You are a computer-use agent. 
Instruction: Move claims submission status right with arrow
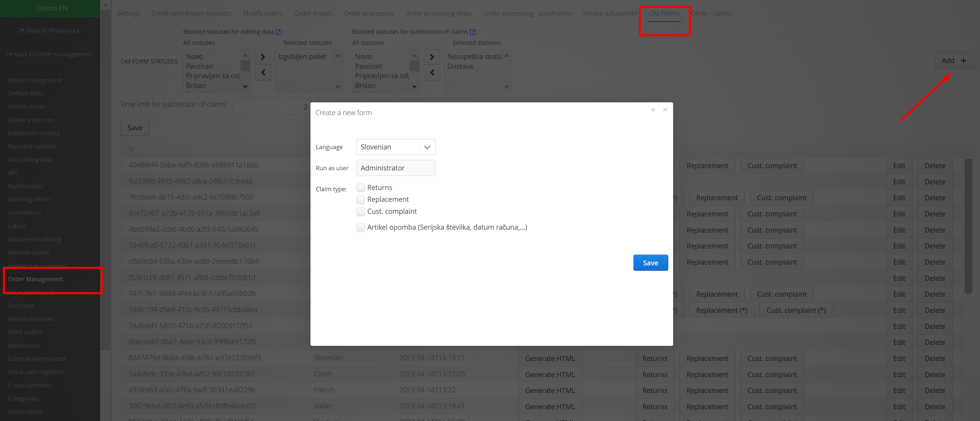(432, 57)
